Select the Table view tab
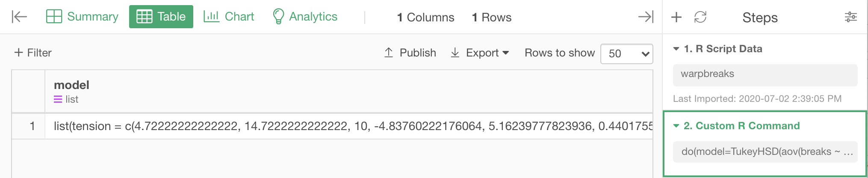 tap(161, 17)
